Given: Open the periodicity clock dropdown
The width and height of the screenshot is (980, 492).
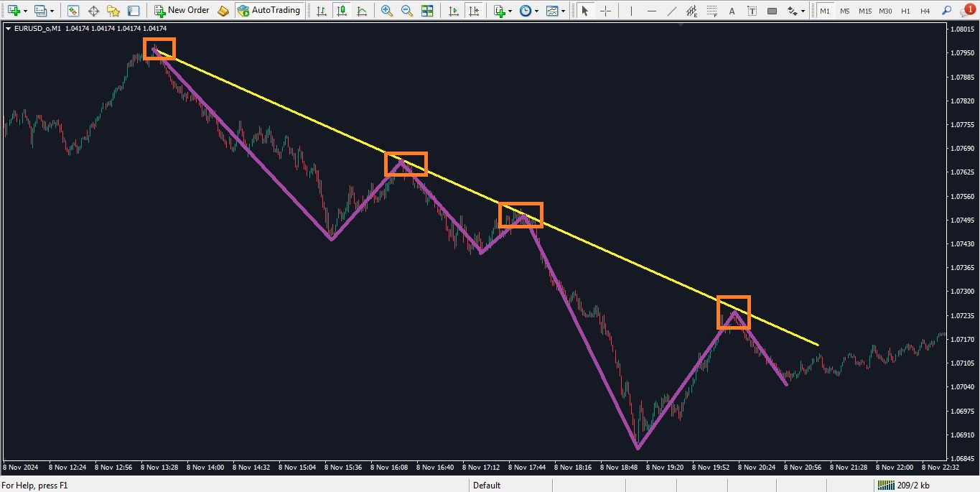Looking at the screenshot, I should point(536,11).
